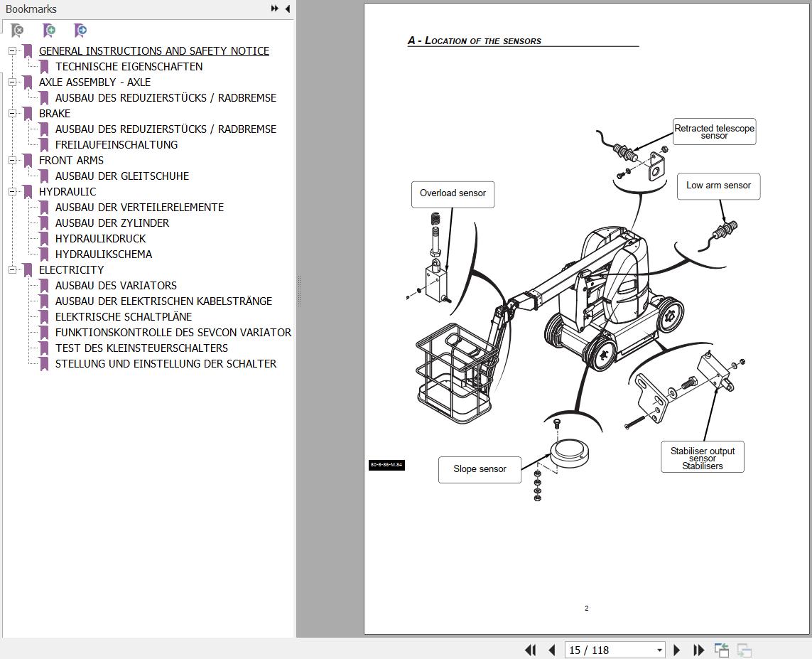Jump to the last page
This screenshot has width=812, height=659.
(698, 650)
